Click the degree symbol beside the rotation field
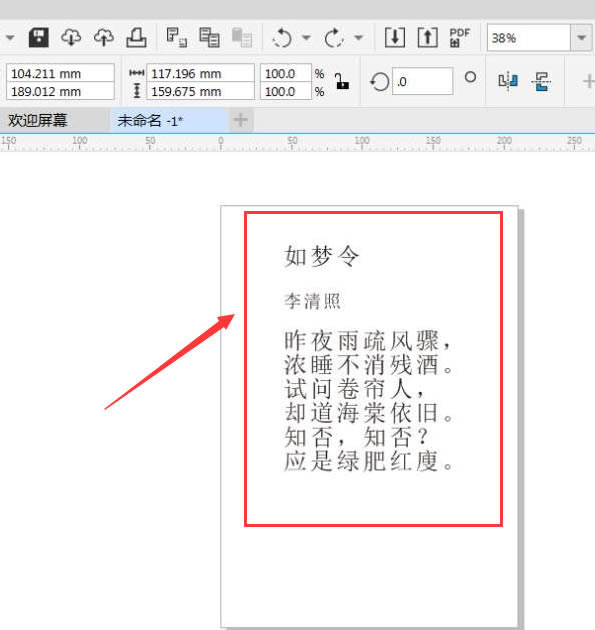The width and height of the screenshot is (595, 630). click(x=470, y=77)
